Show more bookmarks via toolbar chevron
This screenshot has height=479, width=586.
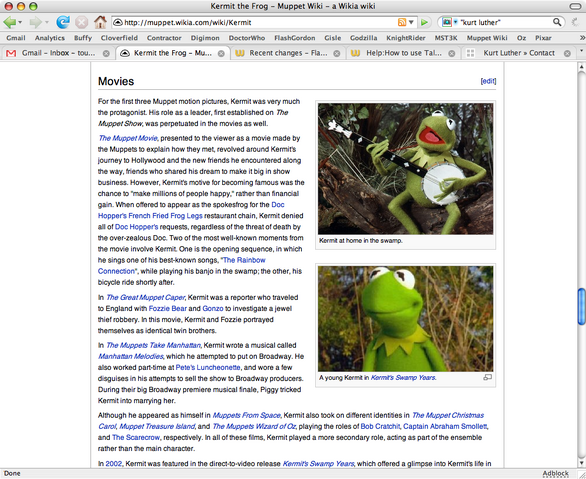(x=582, y=38)
